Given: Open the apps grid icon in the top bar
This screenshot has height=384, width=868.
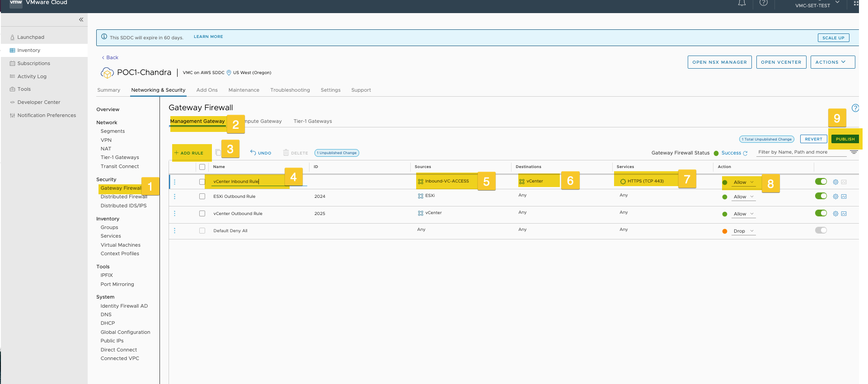Looking at the screenshot, I should 856,3.
